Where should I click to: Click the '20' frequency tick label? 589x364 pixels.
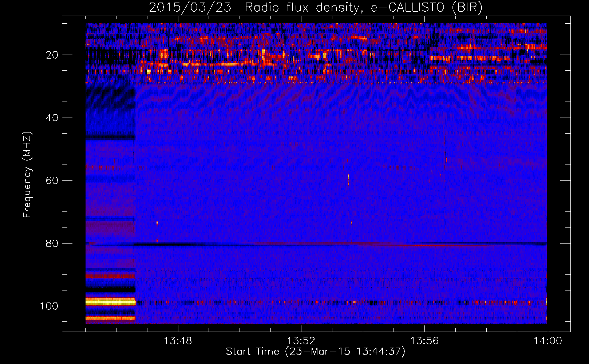52,55
